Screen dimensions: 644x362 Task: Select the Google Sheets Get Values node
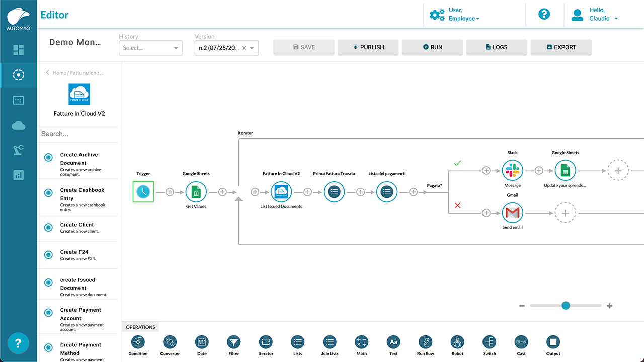196,192
